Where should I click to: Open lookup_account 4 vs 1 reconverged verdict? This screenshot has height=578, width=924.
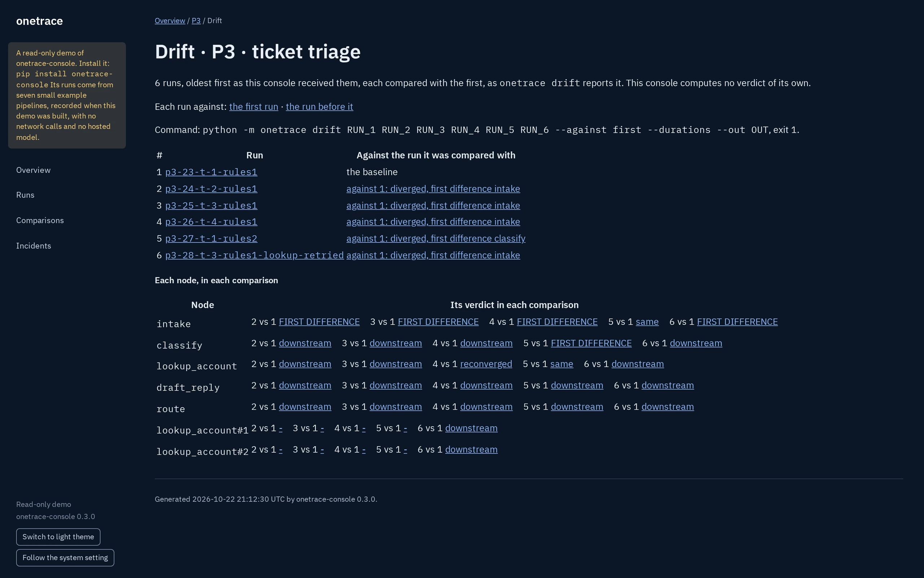click(x=486, y=364)
